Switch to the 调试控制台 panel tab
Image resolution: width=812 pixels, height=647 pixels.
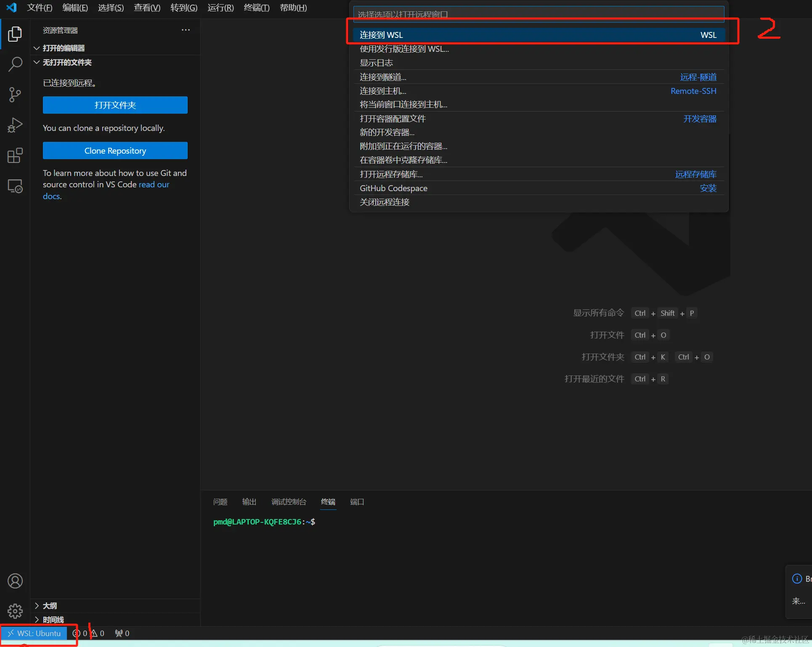point(289,502)
